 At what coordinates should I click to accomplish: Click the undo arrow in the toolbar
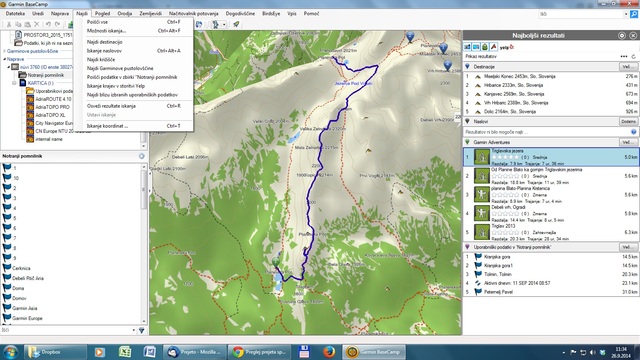[48, 24]
